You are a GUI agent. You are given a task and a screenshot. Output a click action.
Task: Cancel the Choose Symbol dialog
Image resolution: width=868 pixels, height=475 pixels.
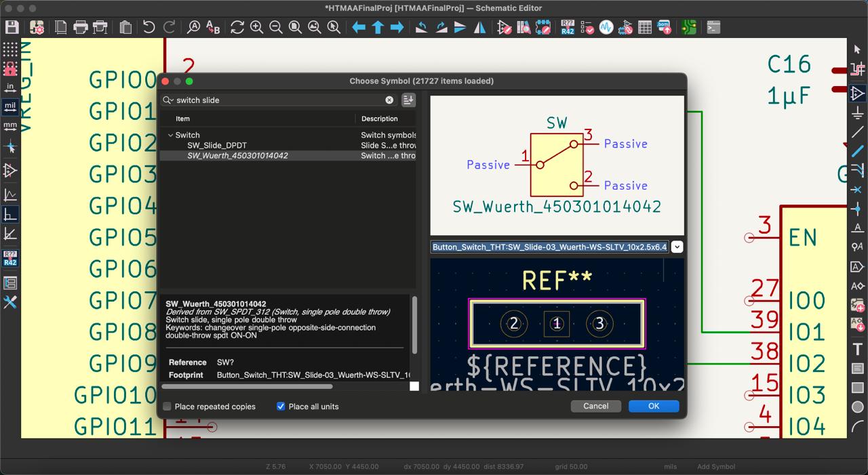tap(595, 406)
